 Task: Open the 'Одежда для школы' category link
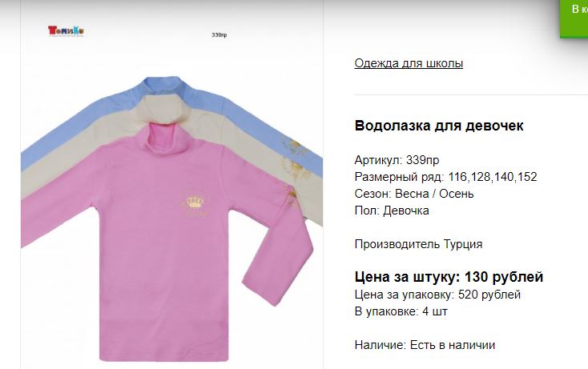click(409, 63)
